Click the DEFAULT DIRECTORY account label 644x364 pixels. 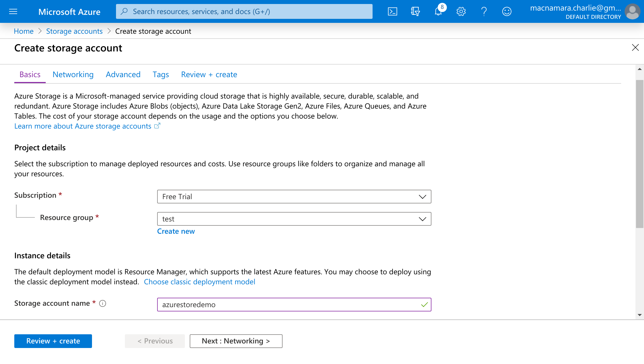(593, 17)
